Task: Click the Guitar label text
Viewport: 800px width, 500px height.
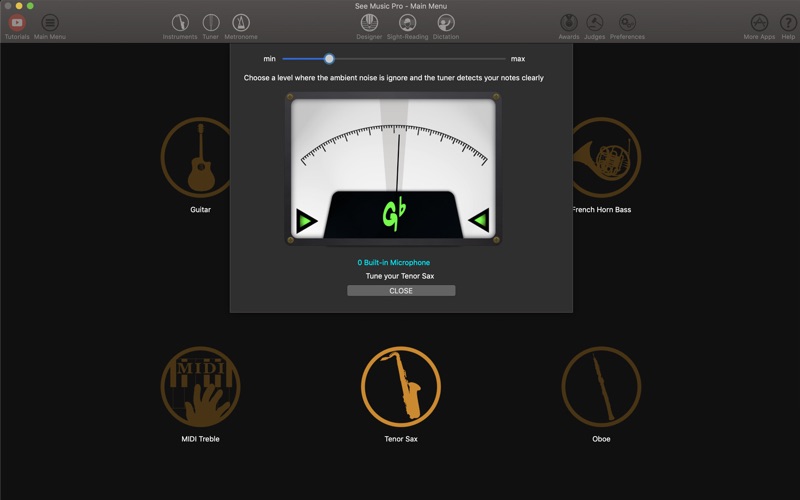Action: point(201,210)
